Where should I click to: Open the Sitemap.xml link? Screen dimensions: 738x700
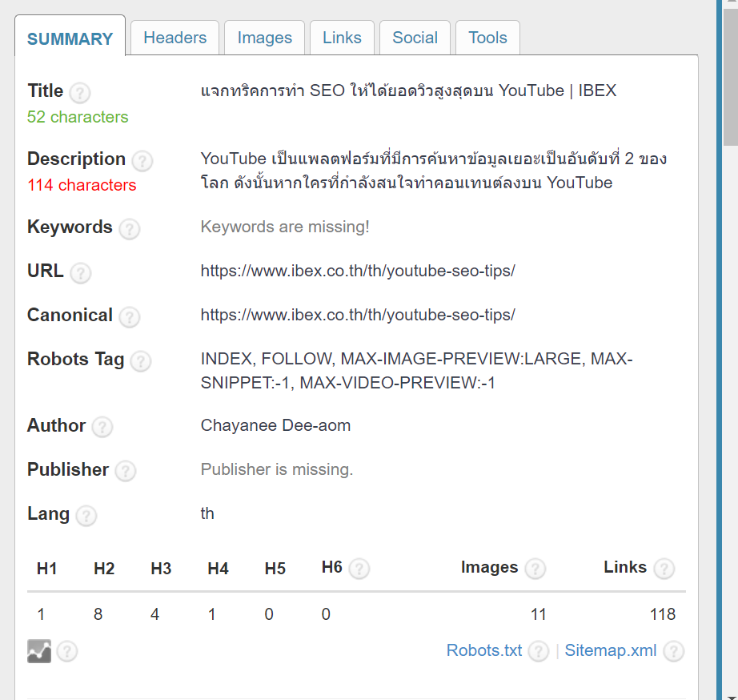pos(611,650)
